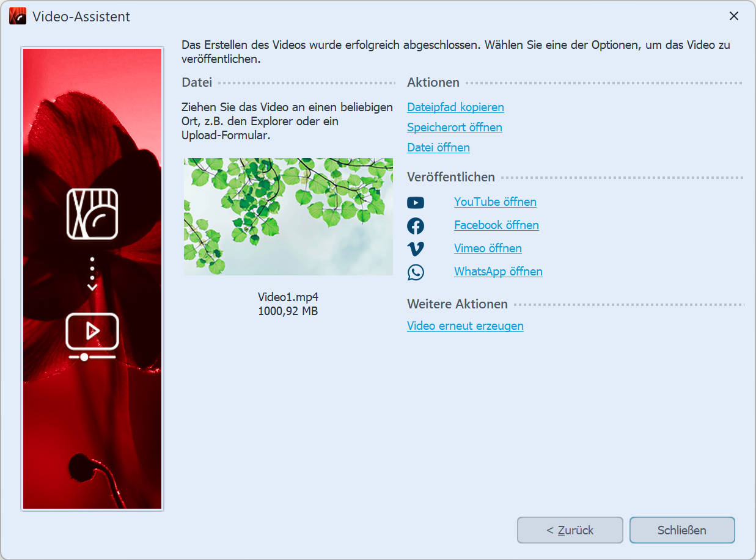Click WhatsApp öffnen link
The width and height of the screenshot is (756, 560).
pos(498,272)
